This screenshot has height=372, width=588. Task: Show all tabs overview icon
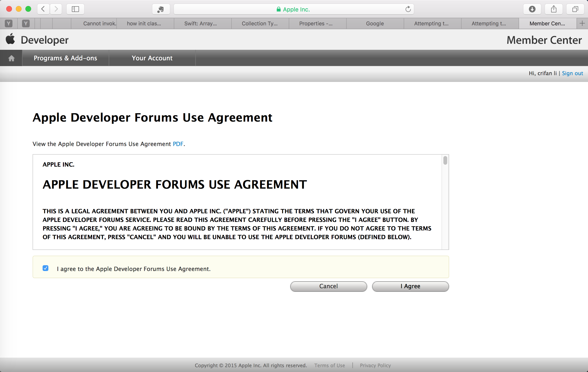(x=575, y=9)
